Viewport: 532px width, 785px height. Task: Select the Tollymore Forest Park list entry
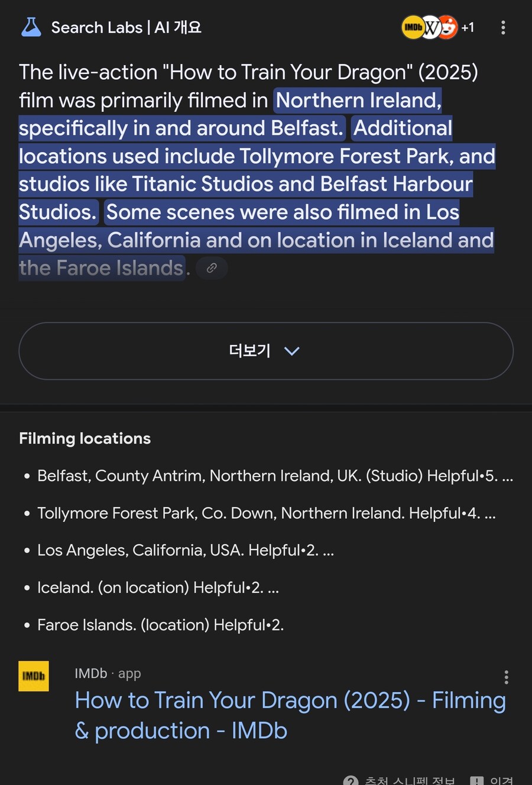click(x=266, y=513)
